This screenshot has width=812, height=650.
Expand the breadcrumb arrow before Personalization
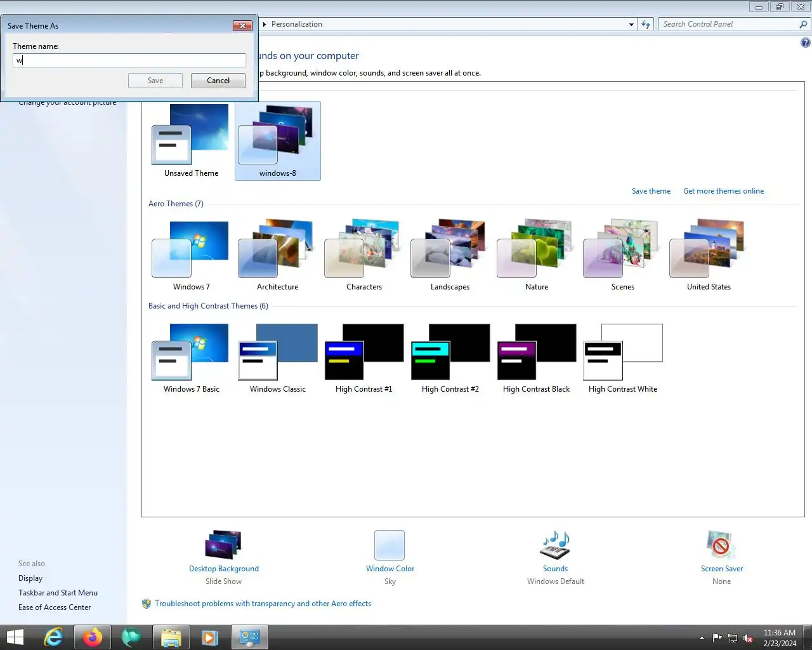(x=265, y=24)
